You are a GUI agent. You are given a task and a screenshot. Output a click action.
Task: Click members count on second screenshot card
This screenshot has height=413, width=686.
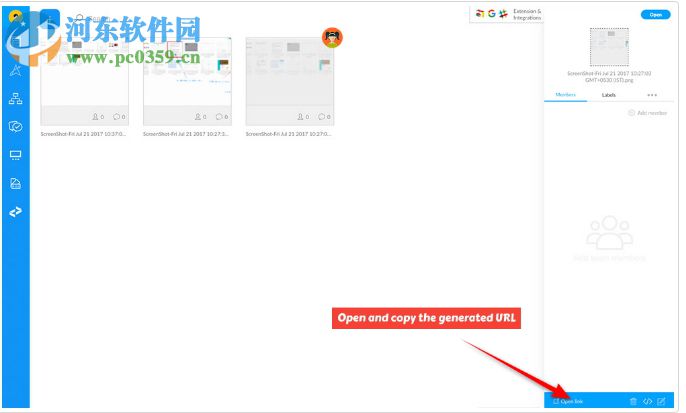tap(200, 117)
